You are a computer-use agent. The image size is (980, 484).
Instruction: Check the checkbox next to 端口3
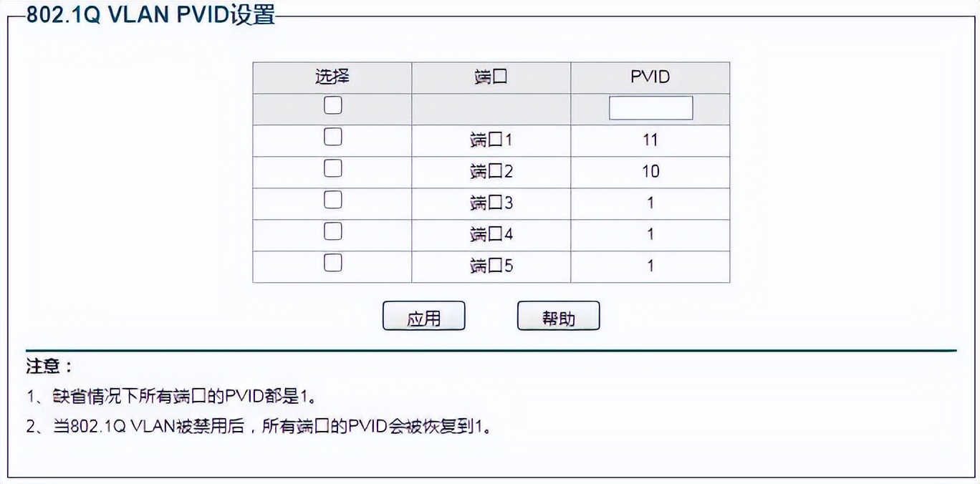(332, 199)
